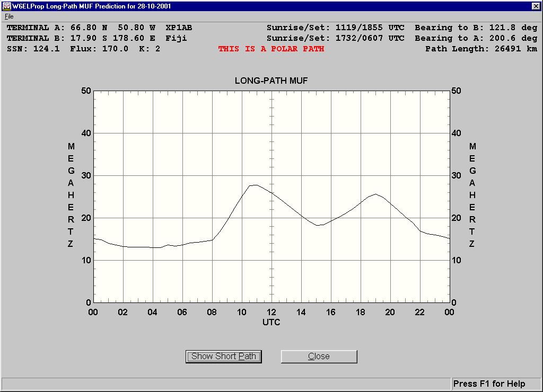Click the left 30 MHz axis label
The image size is (543, 392).
(x=86, y=175)
